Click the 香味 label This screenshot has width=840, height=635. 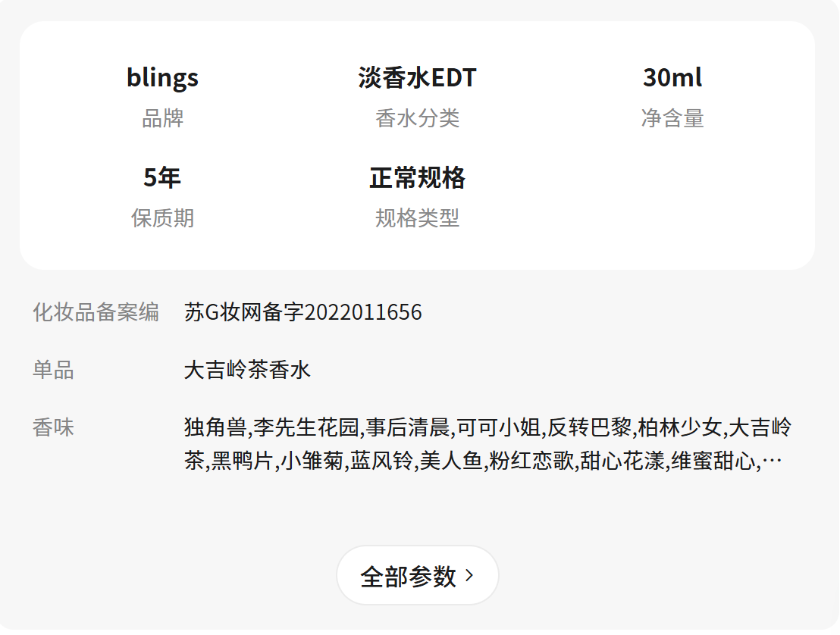click(53, 427)
